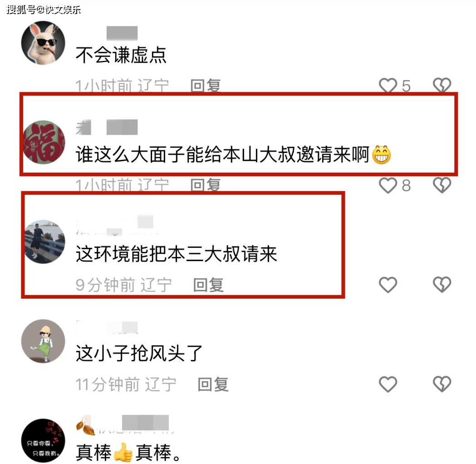Select the '这小子抢风头了' comment text
476x464 pixels.
click(x=139, y=353)
